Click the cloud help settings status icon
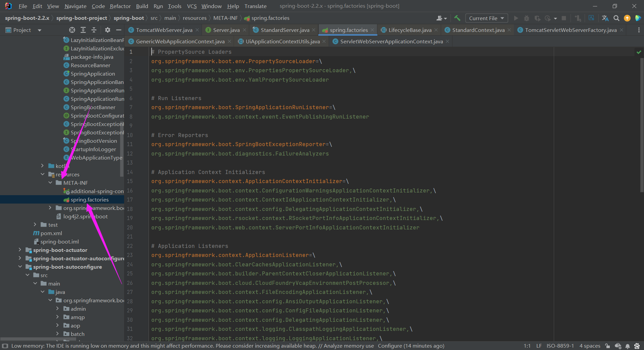Screen dimensions: 644x350 coord(618,346)
